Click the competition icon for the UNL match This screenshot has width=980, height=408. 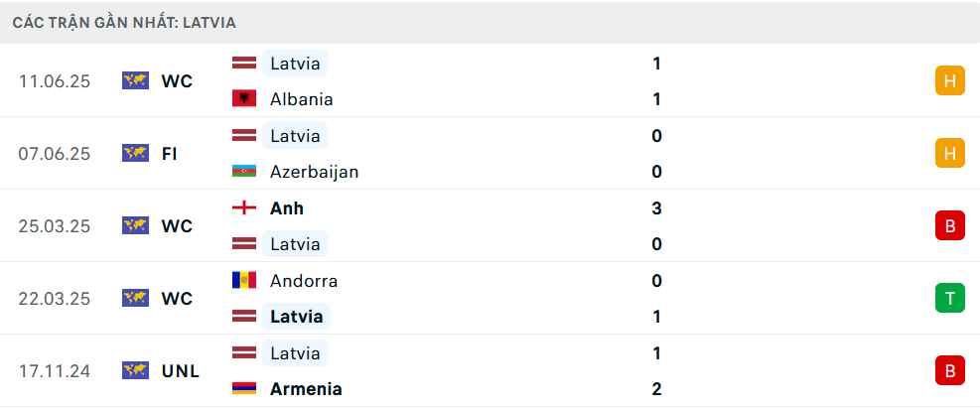pos(135,371)
